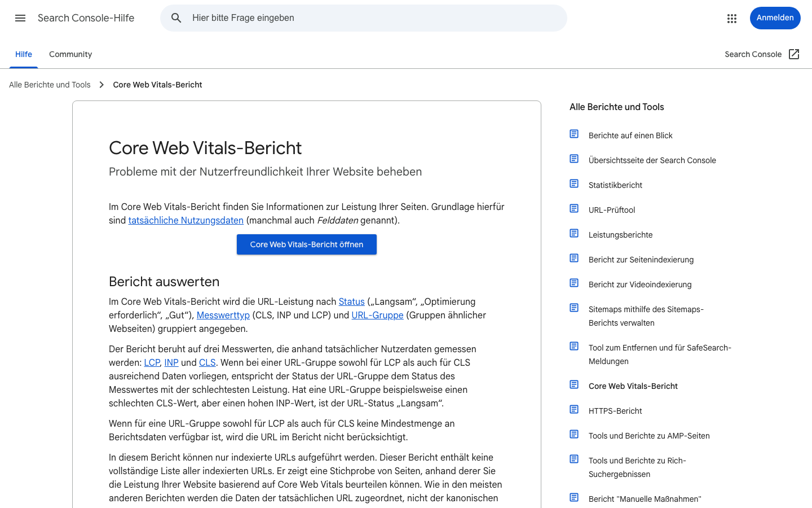The width and height of the screenshot is (812, 508).
Task: Open Bericht "Manuelle Maßnahmen" sidebar link
Action: [645, 499]
